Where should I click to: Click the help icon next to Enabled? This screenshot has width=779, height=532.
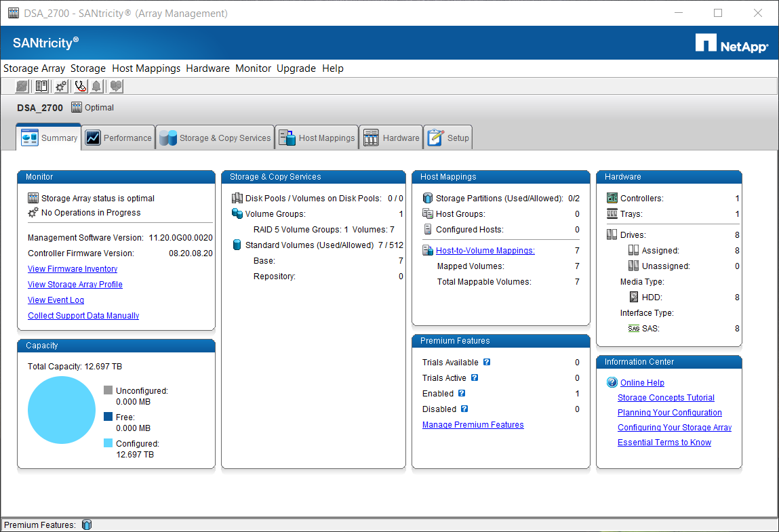pos(462,394)
